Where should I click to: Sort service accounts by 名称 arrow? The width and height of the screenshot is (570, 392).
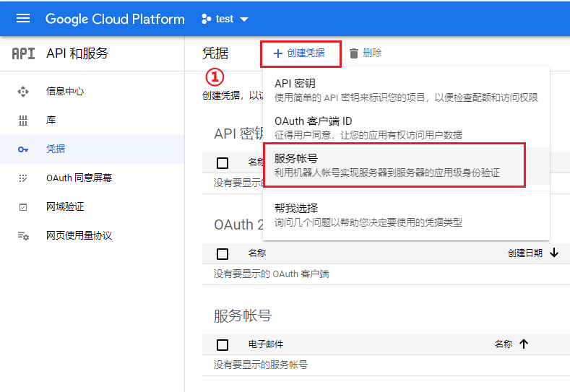[524, 344]
